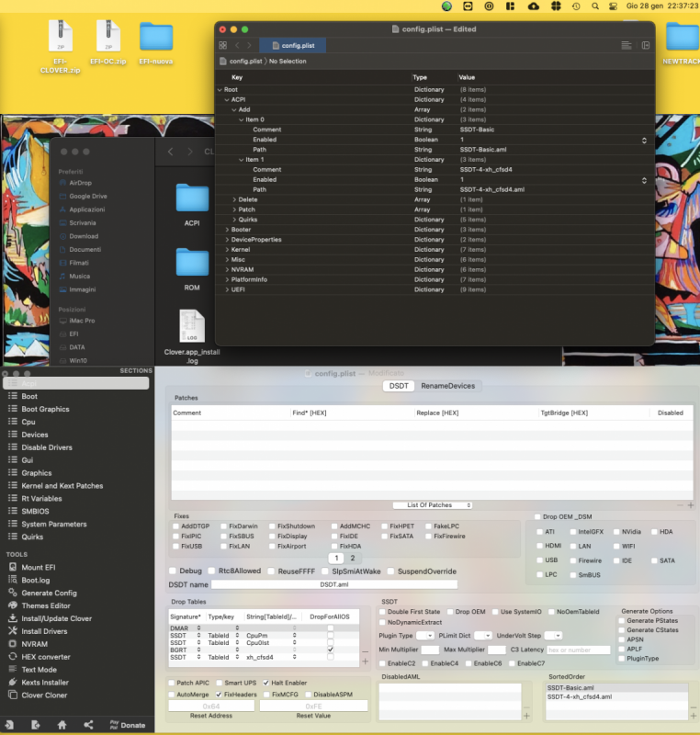Expand the Kernel dictionary row
The width and height of the screenshot is (700, 735).
coord(227,249)
